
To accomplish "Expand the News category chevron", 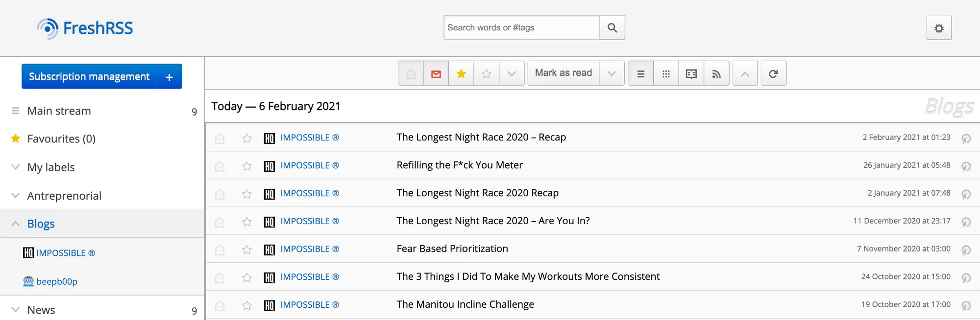I will [x=16, y=310].
